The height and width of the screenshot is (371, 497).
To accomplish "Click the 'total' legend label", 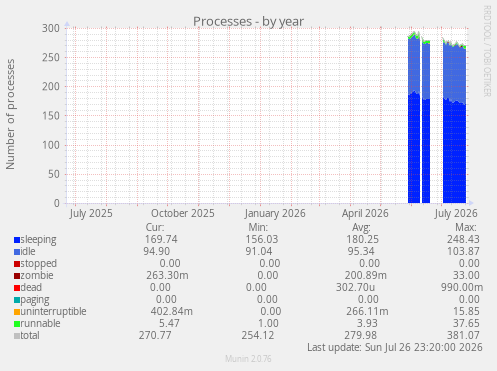I will (30, 335).
